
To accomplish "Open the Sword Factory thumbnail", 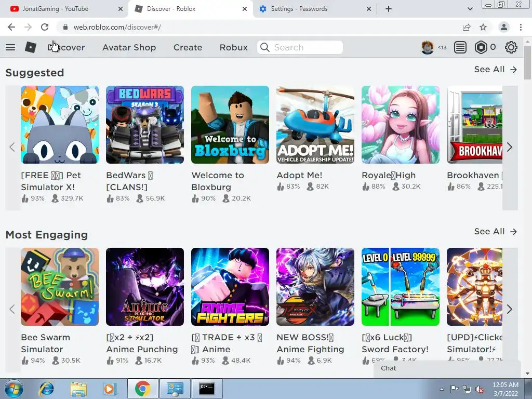I will tap(401, 287).
